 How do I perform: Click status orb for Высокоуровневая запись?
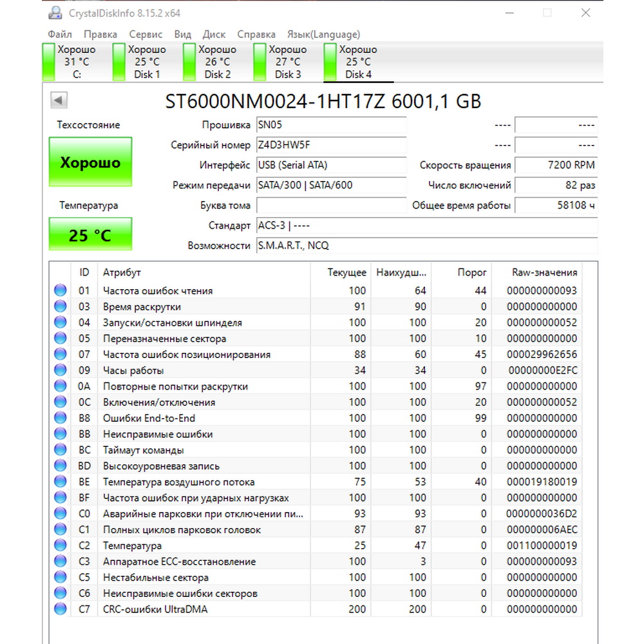coord(61,466)
